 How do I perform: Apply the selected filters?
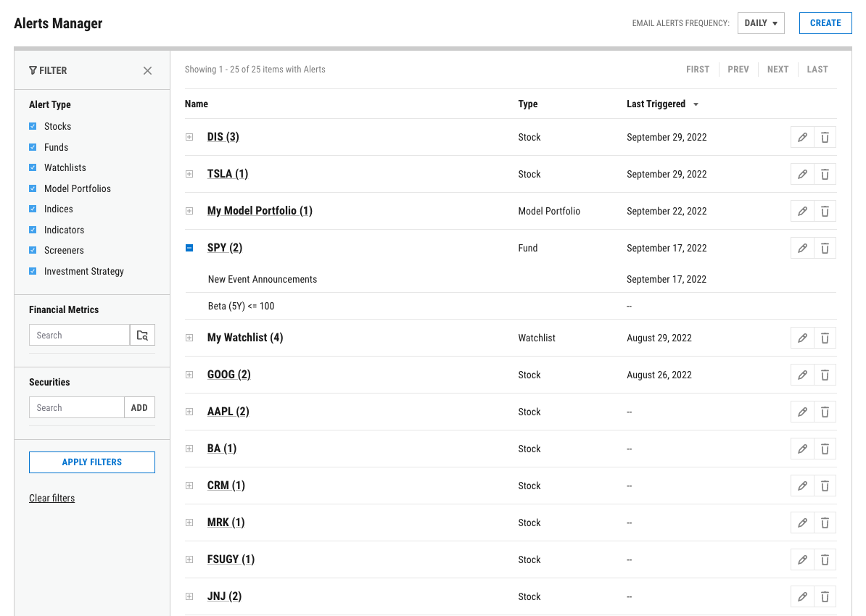coord(91,462)
